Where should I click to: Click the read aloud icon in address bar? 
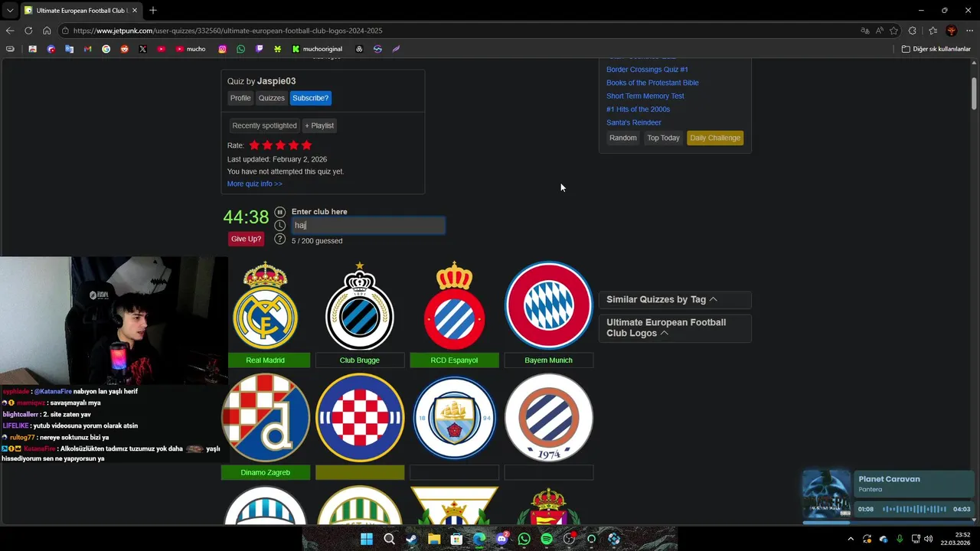[879, 31]
